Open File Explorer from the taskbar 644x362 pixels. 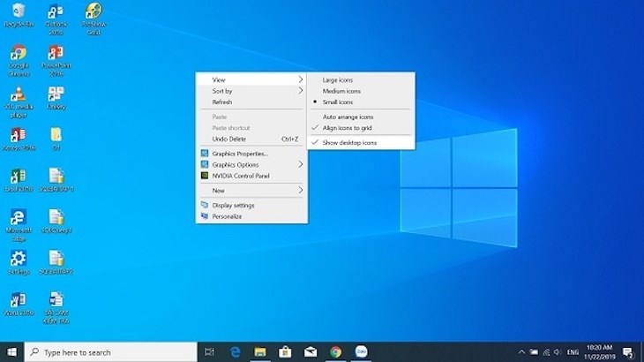point(260,351)
